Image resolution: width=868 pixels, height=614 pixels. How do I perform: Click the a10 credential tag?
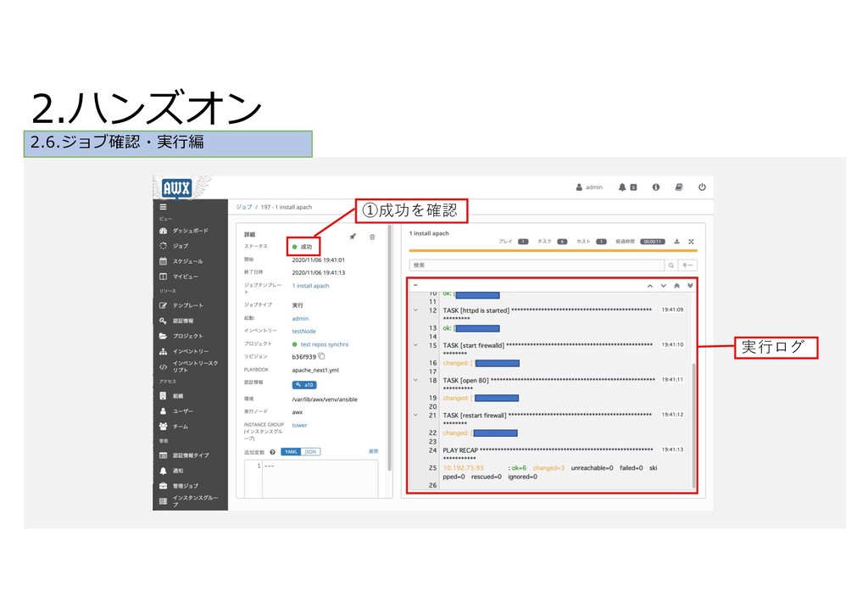(x=304, y=385)
